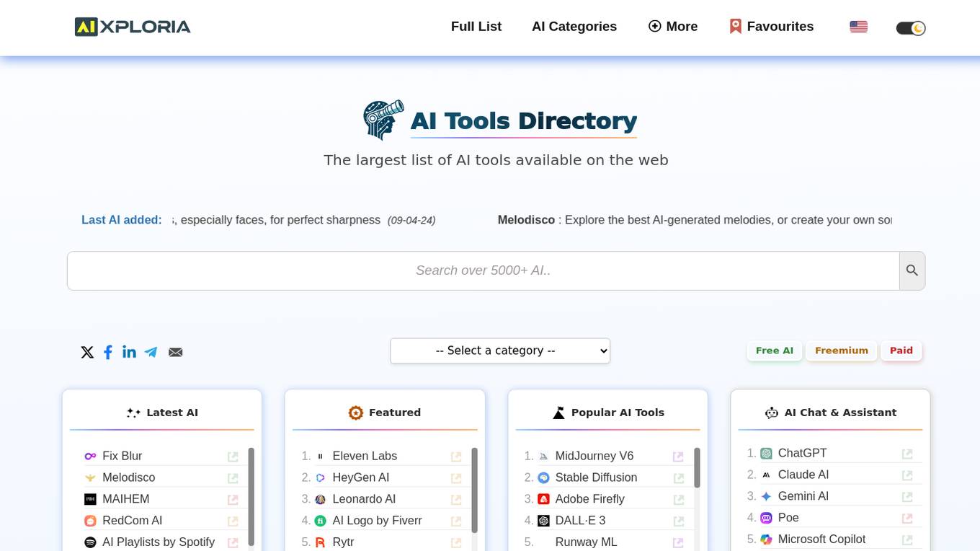Filter by Free AI
Viewport: 980px width, 551px height.
pos(774,351)
